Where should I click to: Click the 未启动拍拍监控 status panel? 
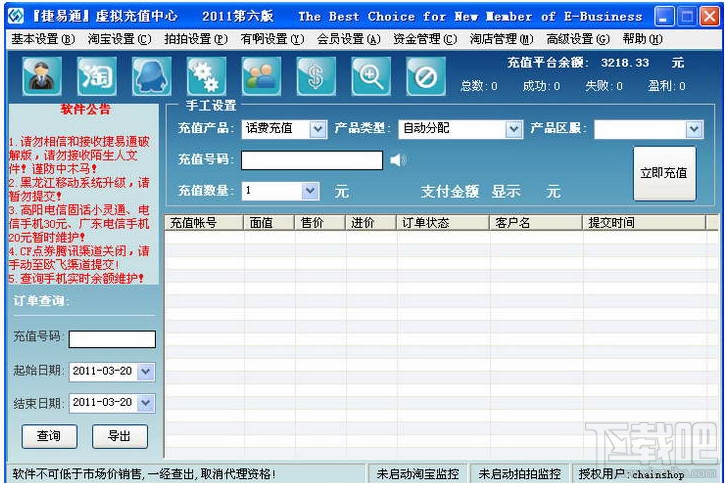tap(519, 474)
